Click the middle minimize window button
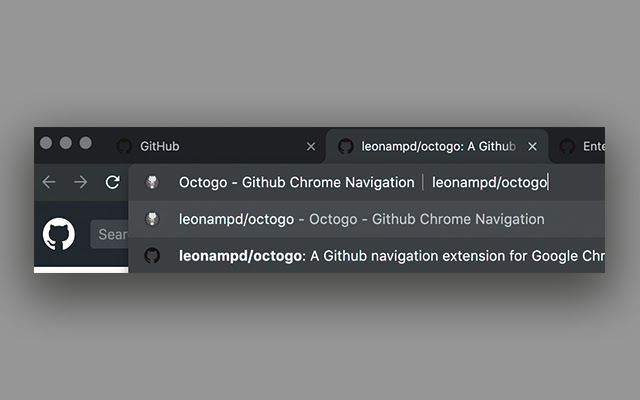640x400 pixels. click(66, 143)
